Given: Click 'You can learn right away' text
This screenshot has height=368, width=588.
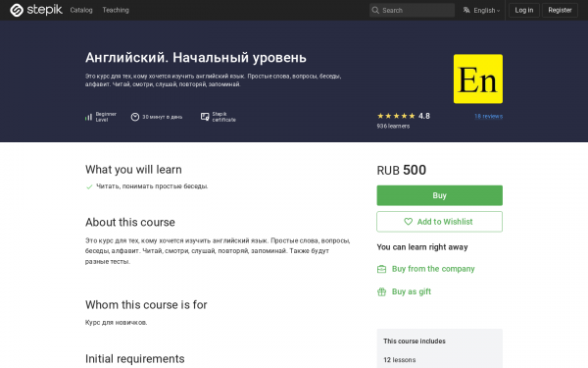Looking at the screenshot, I should 422,247.
